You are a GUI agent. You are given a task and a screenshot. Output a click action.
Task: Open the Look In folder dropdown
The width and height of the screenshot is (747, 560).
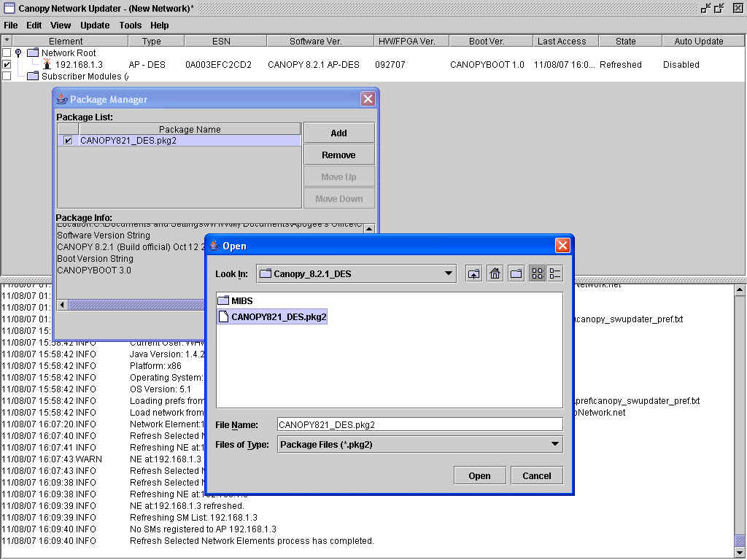[449, 274]
